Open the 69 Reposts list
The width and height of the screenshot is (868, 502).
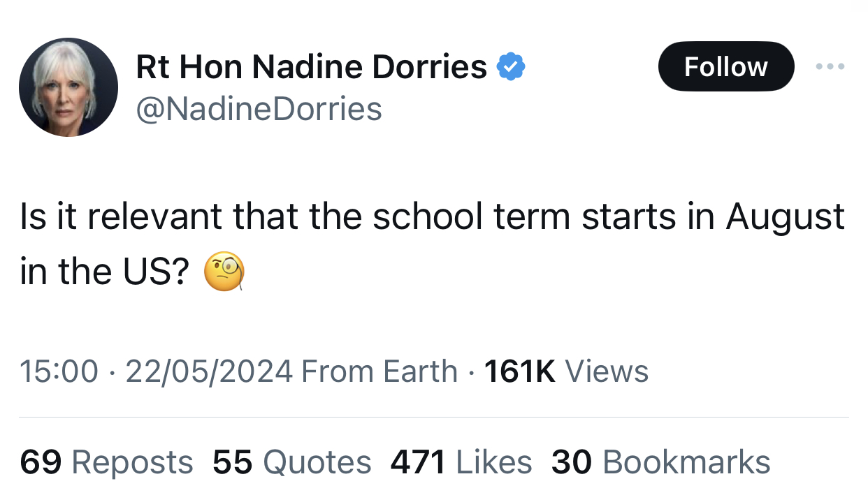[x=106, y=462]
